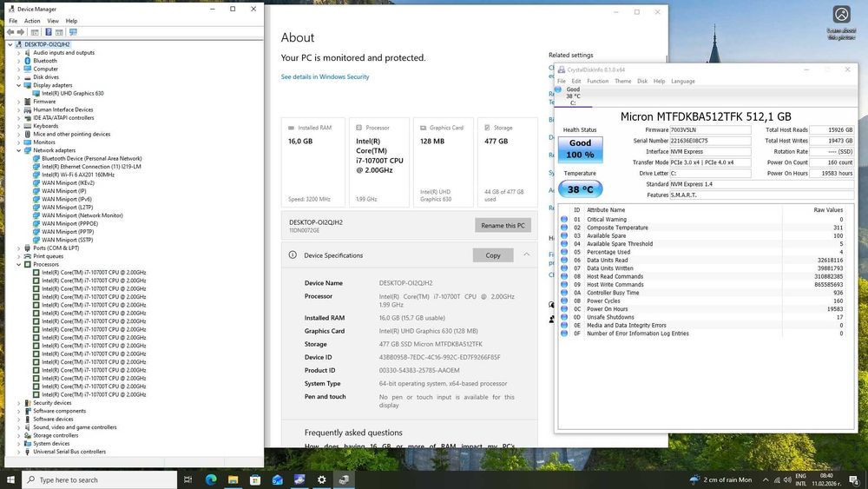Click Scan for hardware changes monitor icon
Image resolution: width=868 pixels, height=489 pixels.
(x=73, y=32)
